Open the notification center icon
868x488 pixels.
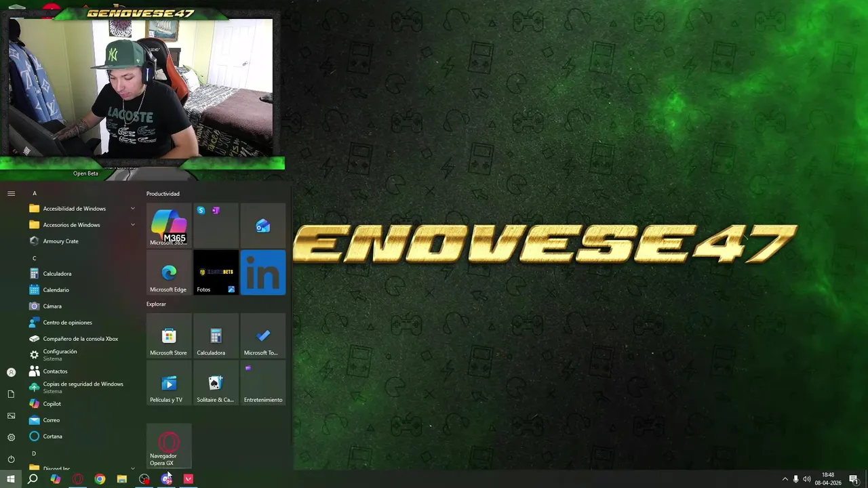pyautogui.click(x=853, y=479)
